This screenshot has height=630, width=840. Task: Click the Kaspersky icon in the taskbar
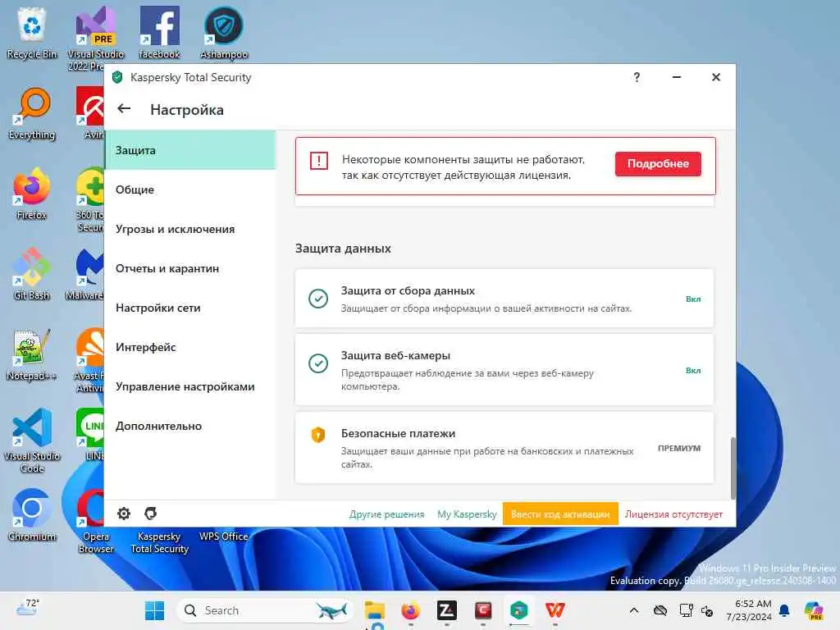click(518, 610)
